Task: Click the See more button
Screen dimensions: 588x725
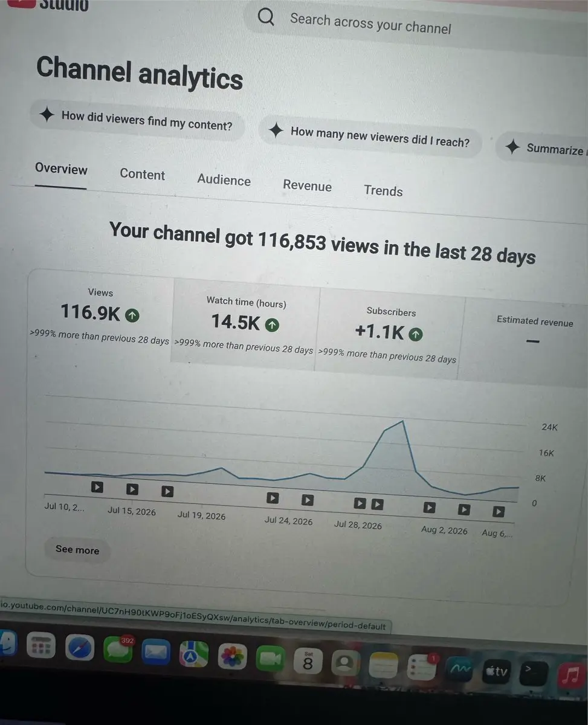Action: point(77,550)
